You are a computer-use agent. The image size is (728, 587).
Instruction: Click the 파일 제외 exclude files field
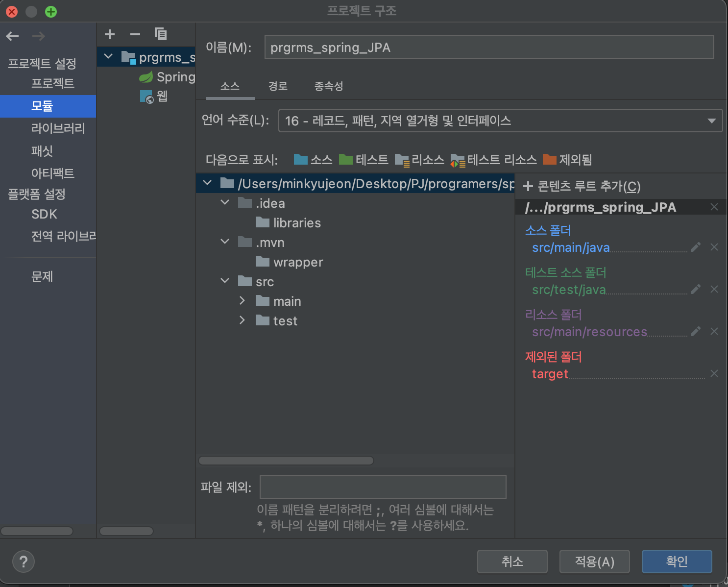(383, 487)
